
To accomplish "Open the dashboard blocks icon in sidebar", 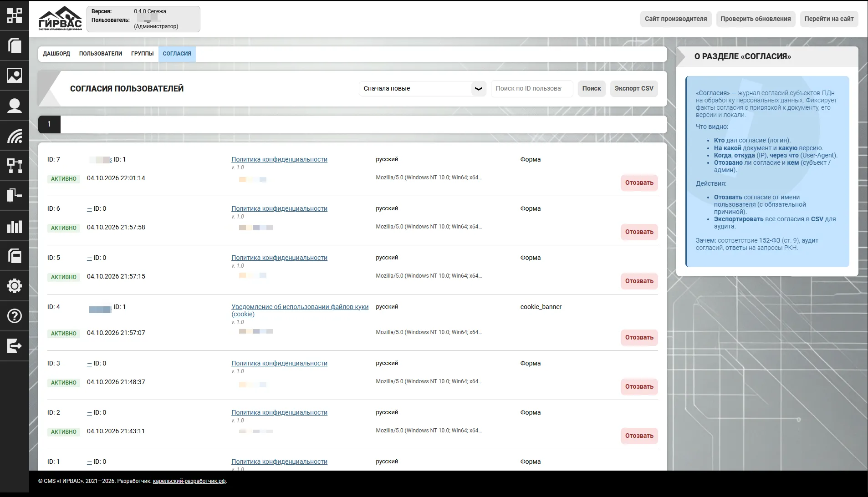I will click(x=15, y=15).
